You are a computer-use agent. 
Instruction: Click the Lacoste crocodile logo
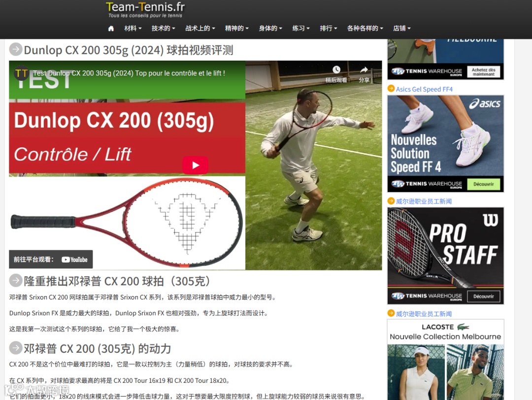[463, 327]
